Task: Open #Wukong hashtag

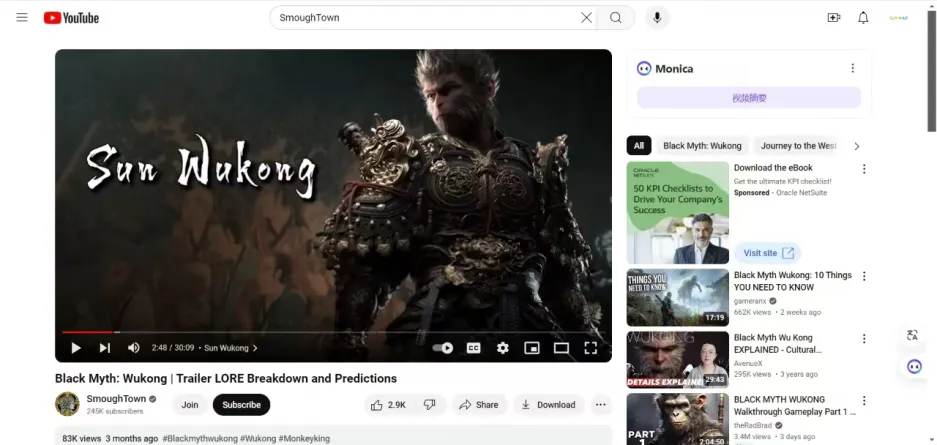Action: tap(258, 438)
